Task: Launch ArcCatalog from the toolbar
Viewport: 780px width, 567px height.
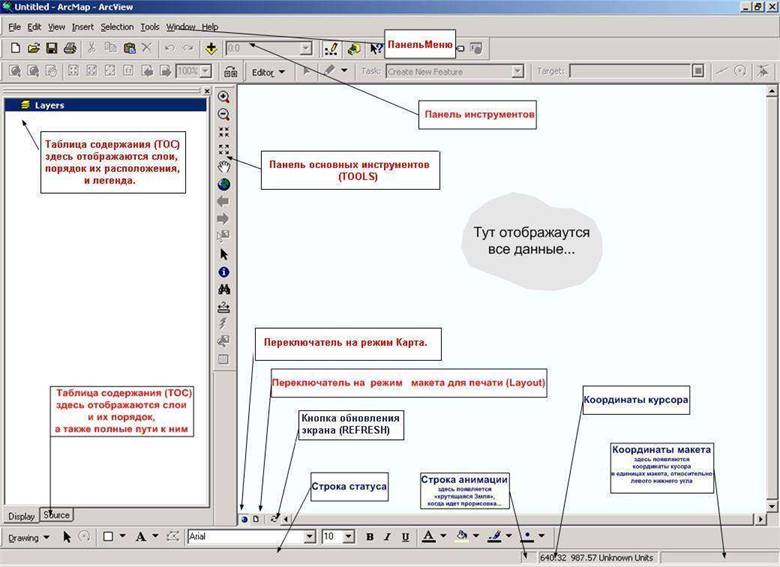Action: pyautogui.click(x=354, y=48)
